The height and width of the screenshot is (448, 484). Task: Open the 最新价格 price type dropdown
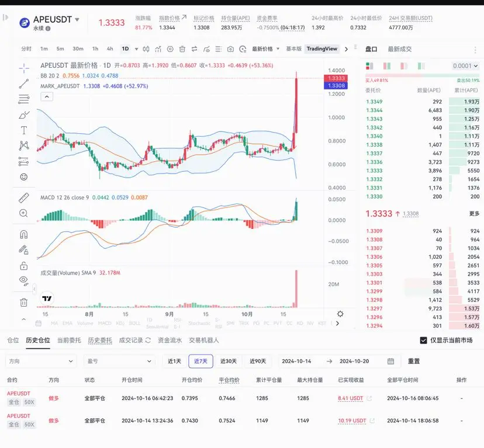click(266, 48)
